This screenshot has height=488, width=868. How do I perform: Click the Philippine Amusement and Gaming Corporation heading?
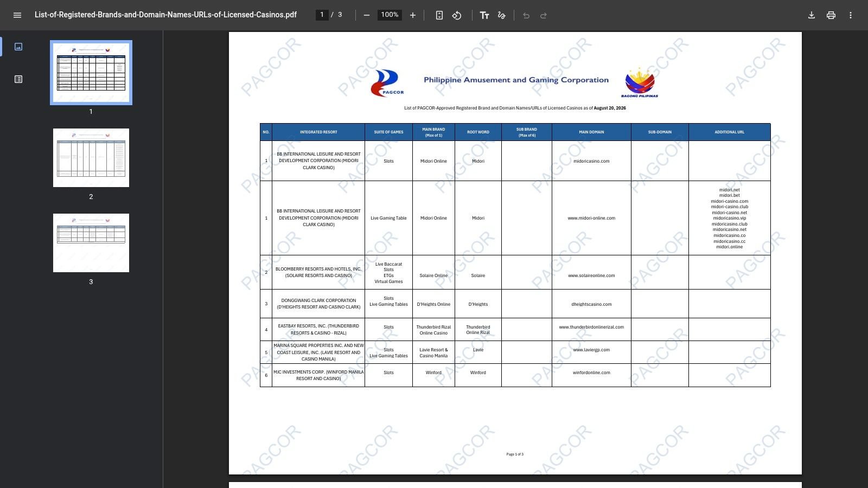(516, 80)
